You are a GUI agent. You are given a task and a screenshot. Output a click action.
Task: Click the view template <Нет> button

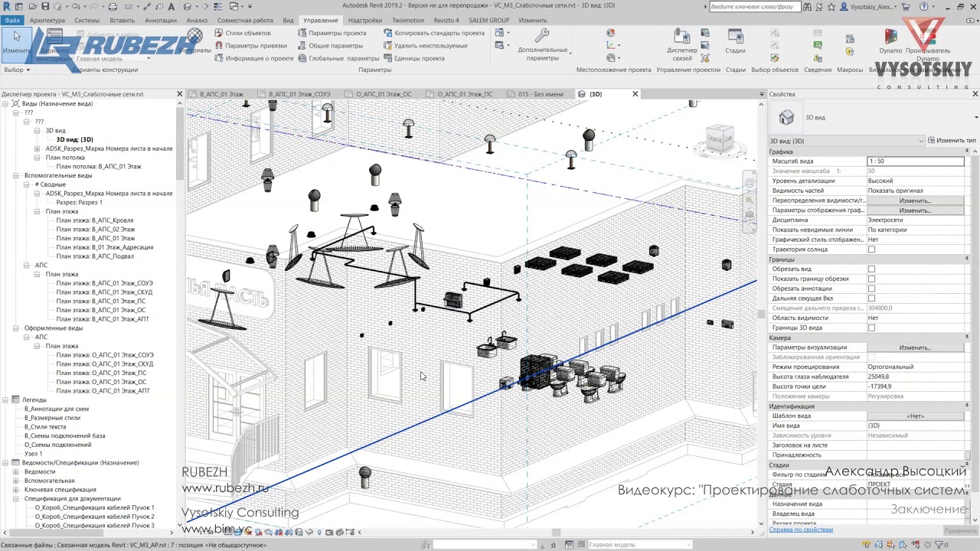coord(915,416)
